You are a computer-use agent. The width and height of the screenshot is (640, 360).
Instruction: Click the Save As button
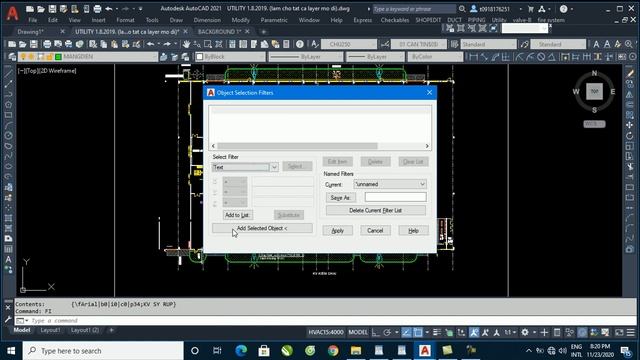(340, 198)
